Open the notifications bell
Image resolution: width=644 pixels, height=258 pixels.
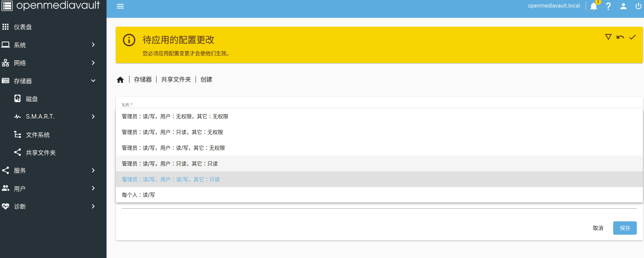point(594,7)
